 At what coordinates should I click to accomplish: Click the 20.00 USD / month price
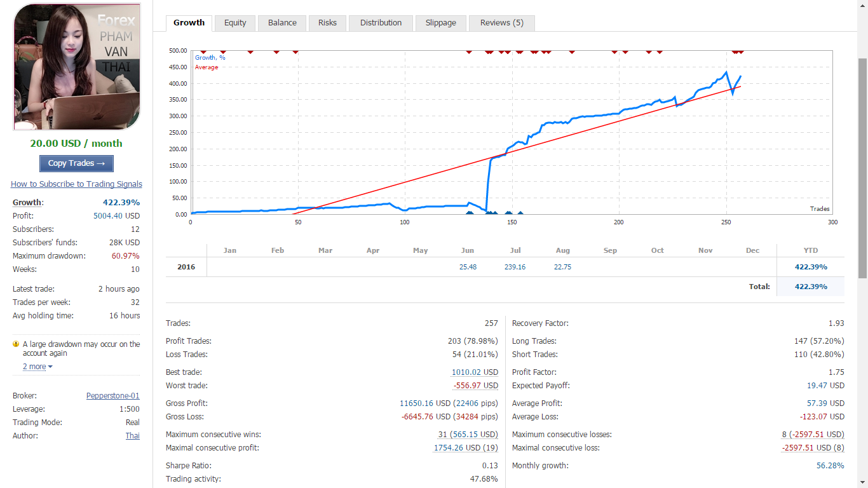tap(76, 144)
